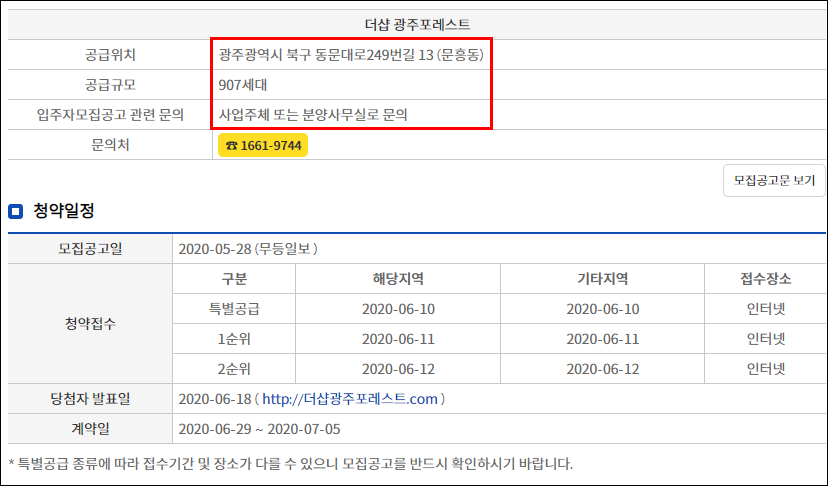The image size is (828, 486).
Task: Click the 청약일정 section heading
Action: click(x=63, y=211)
